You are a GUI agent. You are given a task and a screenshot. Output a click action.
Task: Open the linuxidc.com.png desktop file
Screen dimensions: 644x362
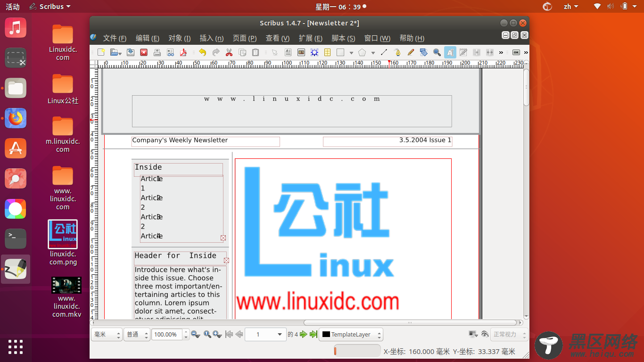(63, 243)
